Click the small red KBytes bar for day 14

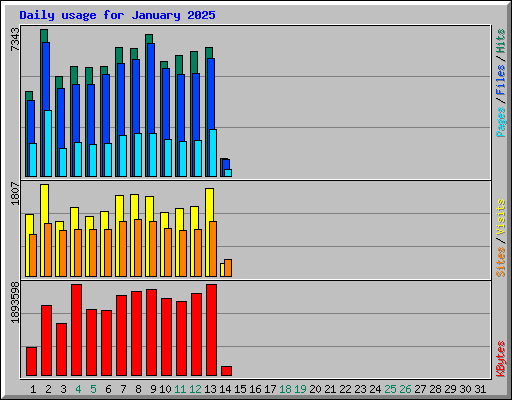226,371
